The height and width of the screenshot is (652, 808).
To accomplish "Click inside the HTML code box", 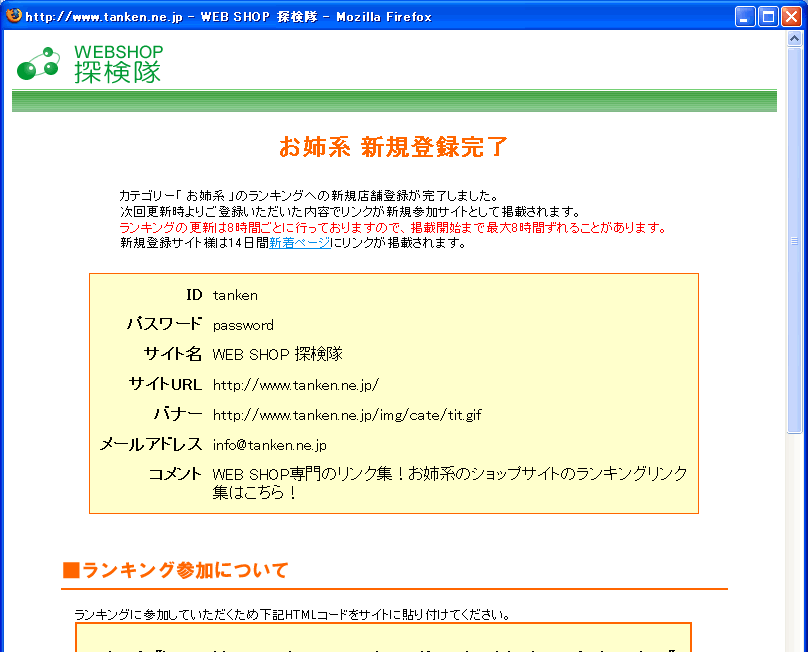I will point(383,638).
